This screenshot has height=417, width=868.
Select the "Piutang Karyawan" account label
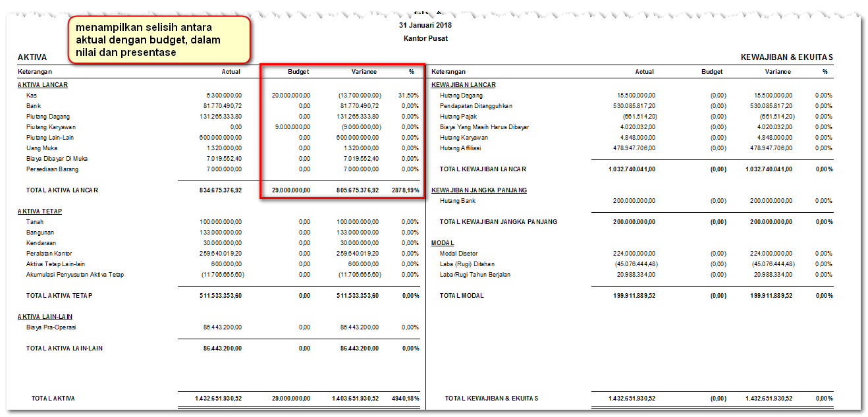51,127
